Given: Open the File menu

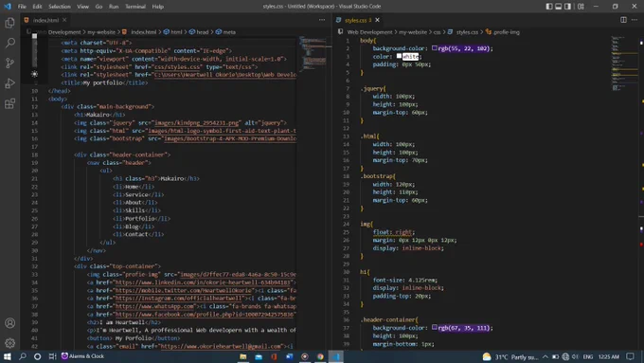Looking at the screenshot, I should [x=22, y=7].
